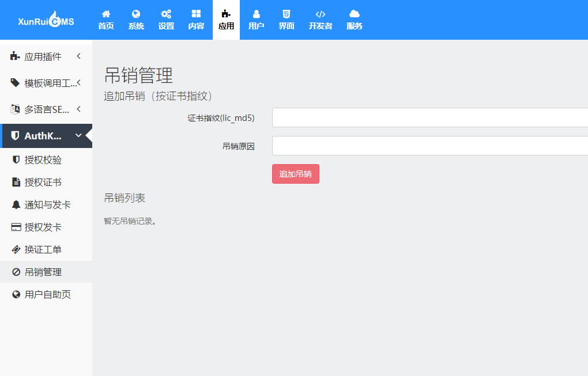Click the 吊销原因 field label

point(239,146)
